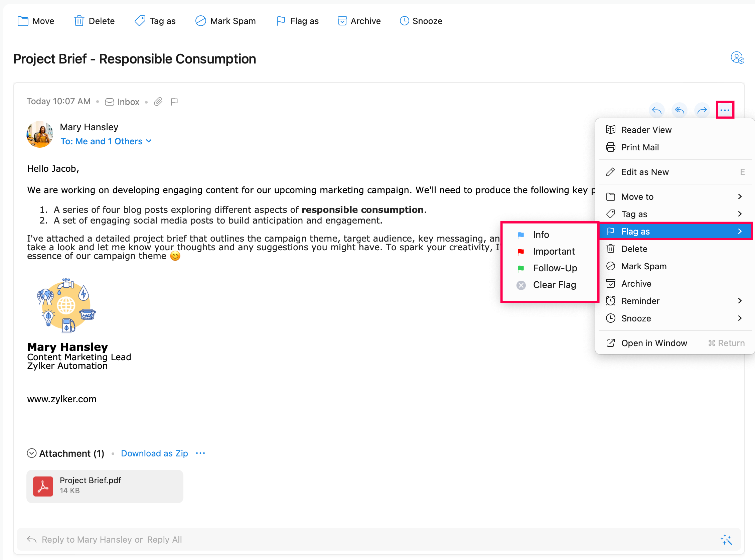The height and width of the screenshot is (560, 755).
Task: Collapse the Attachment (1) section
Action: tap(31, 453)
